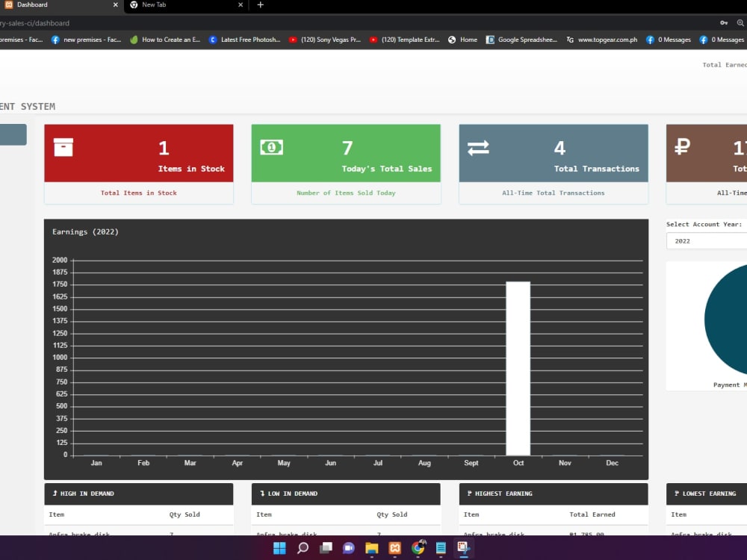Open the 'Latest Free Photosh...' bookmark

[244, 40]
